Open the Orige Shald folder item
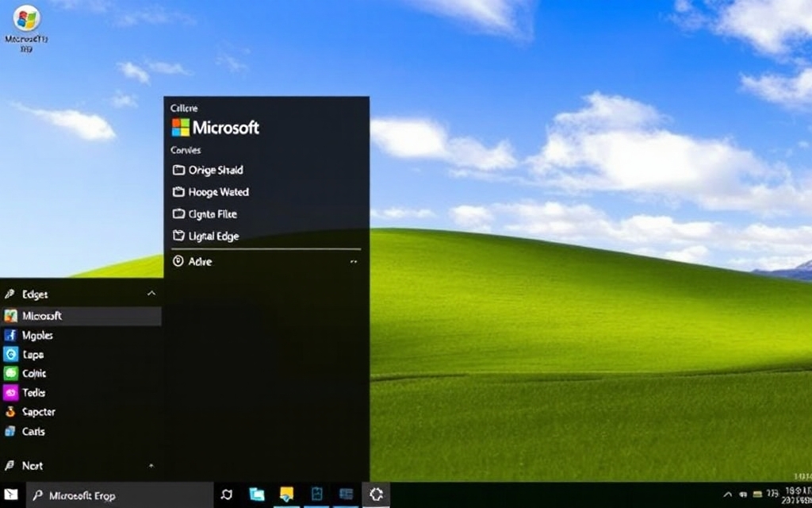 click(208, 170)
